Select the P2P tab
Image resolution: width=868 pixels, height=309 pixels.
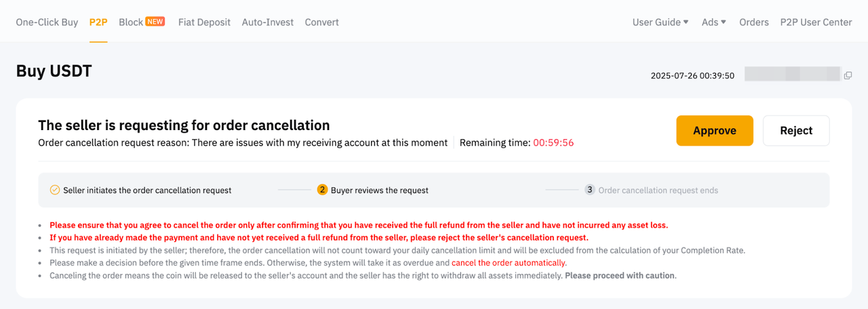point(98,22)
